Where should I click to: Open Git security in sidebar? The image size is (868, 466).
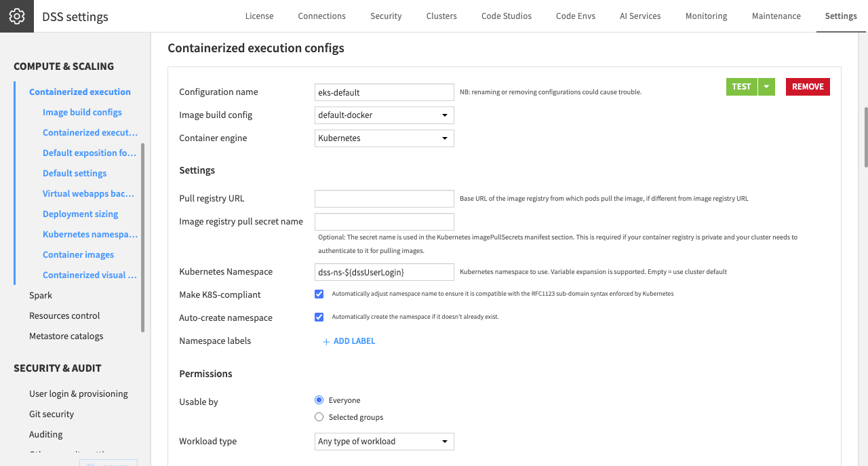coord(52,414)
